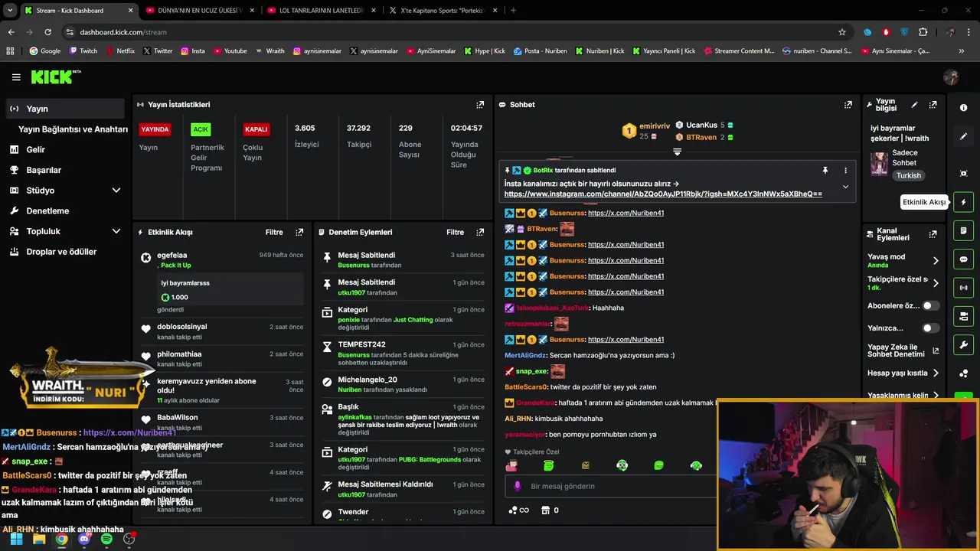Expand the leaderboard arrow under the top gifters

[x=677, y=152]
